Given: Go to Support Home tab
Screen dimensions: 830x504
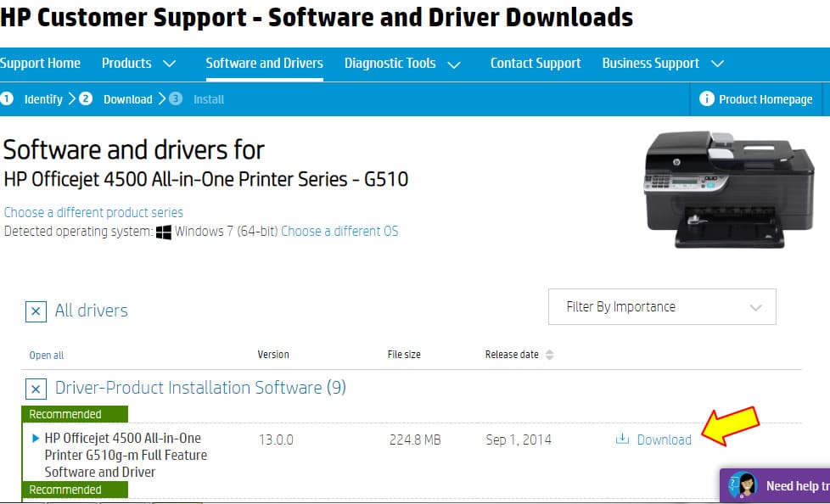Looking at the screenshot, I should pos(41,64).
